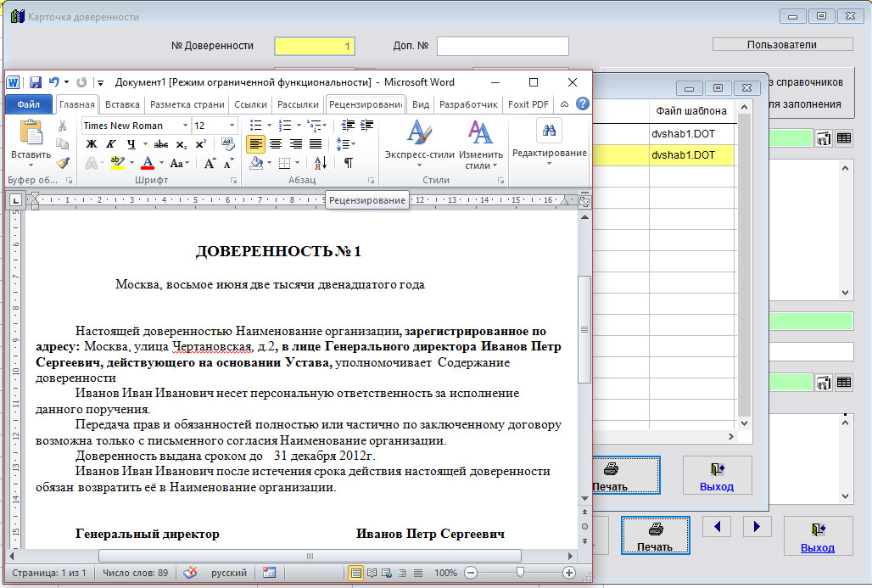Toggle bold formatting (Ж)
Screen dimensions: 872x588
pyautogui.click(x=92, y=144)
